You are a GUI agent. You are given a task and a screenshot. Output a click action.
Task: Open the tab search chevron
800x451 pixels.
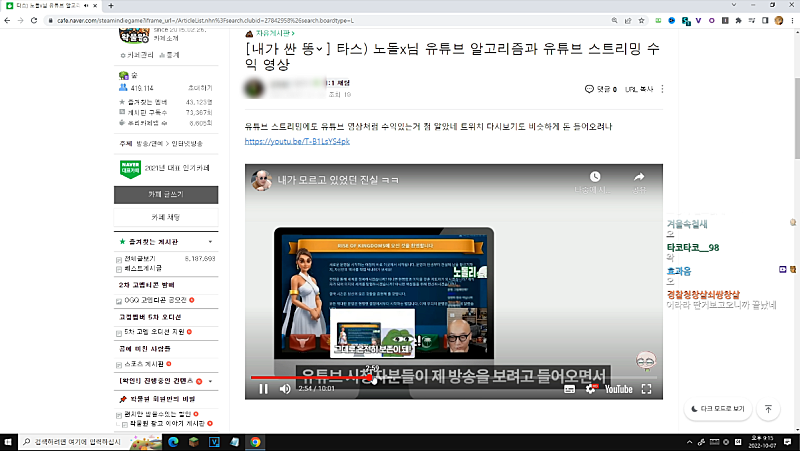point(734,5)
